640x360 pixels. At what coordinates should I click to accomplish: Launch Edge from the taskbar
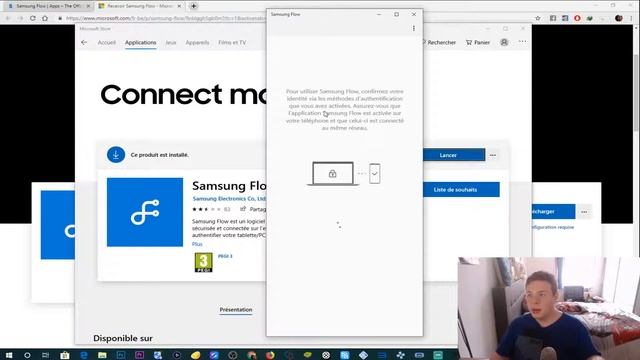84,355
